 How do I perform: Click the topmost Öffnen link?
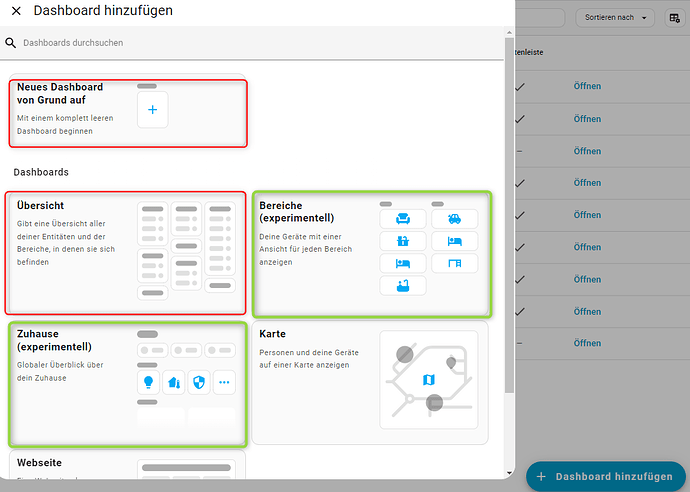[587, 86]
